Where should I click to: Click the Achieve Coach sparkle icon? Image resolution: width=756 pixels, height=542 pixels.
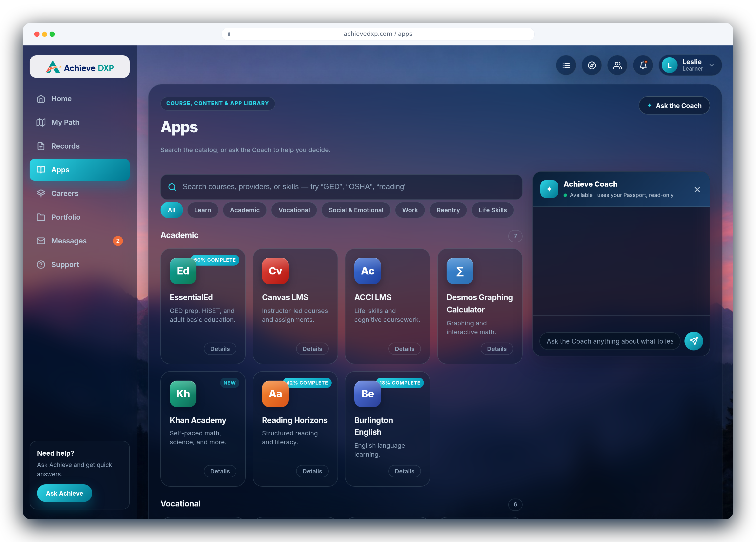pos(549,189)
